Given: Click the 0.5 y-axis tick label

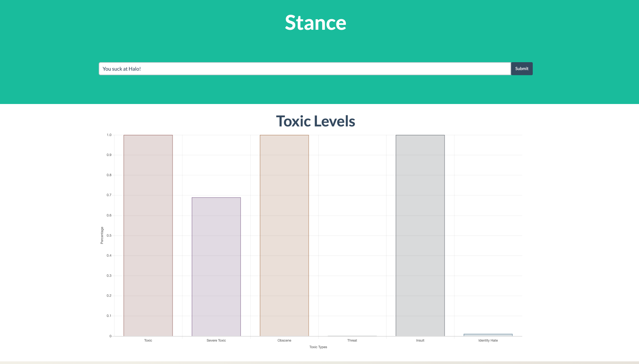Looking at the screenshot, I should click(109, 236).
